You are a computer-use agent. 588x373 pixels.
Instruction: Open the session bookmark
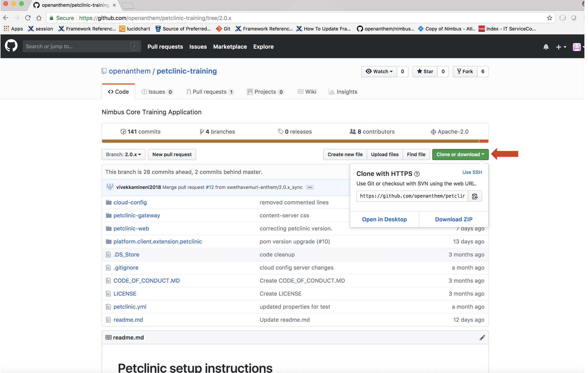[41, 29]
